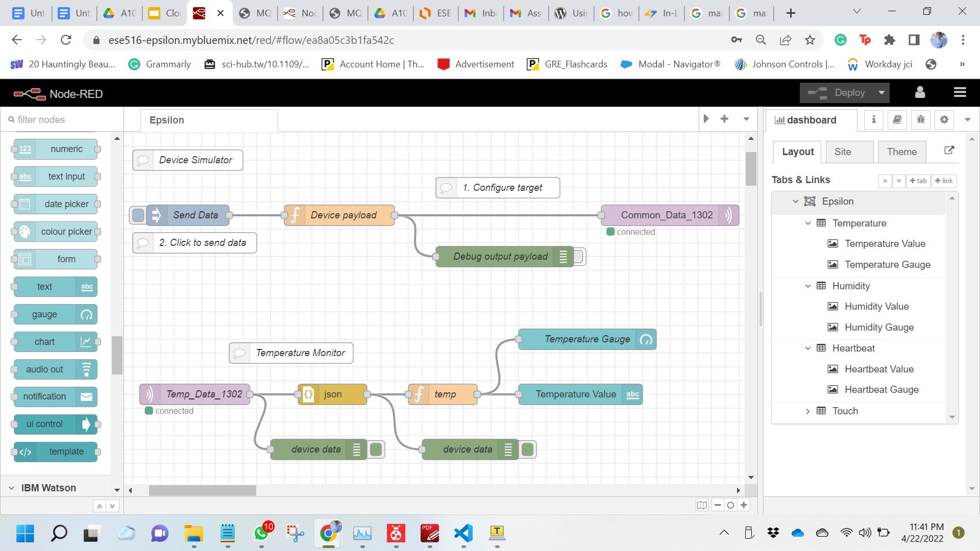Screen dimensions: 980x551
Task: Add a new flow tab
Action: tap(724, 119)
